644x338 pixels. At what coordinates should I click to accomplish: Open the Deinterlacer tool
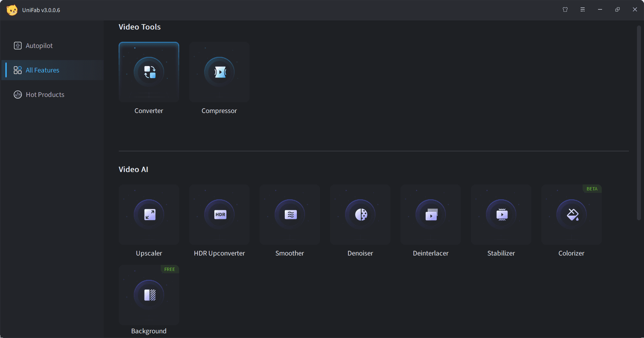[x=431, y=215]
